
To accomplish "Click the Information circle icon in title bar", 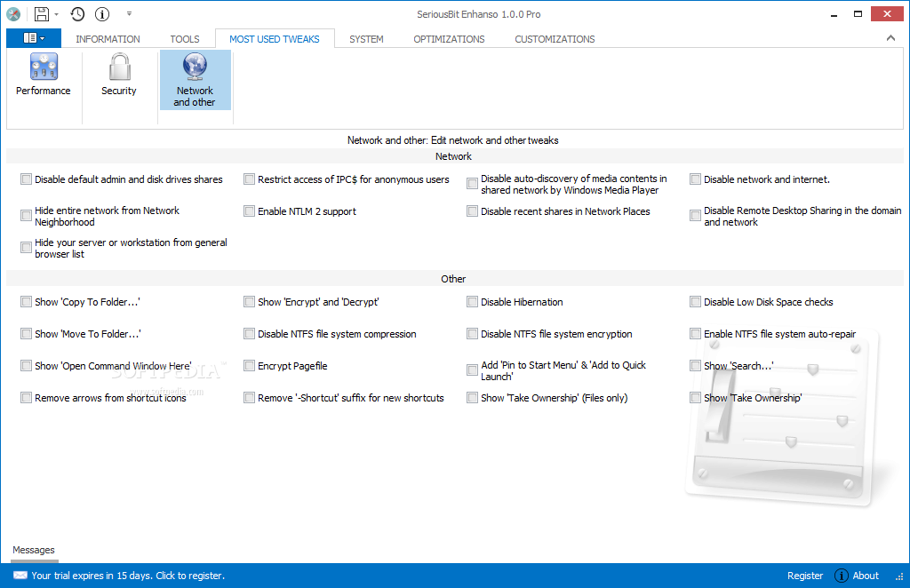I will coord(102,14).
